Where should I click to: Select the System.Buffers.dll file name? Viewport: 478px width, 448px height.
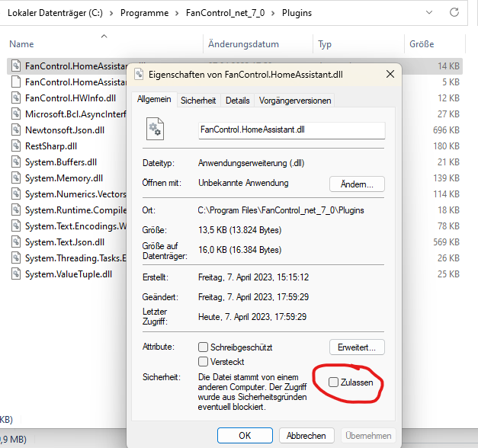[61, 162]
